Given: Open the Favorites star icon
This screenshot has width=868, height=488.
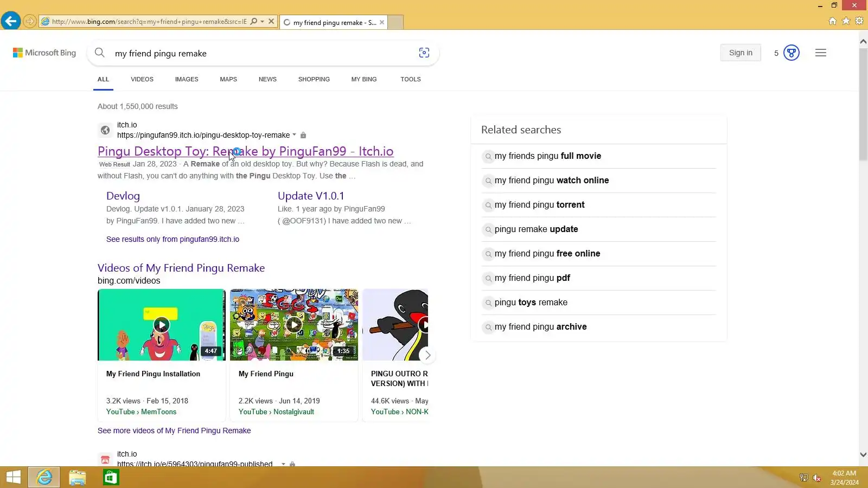Looking at the screenshot, I should click(846, 21).
